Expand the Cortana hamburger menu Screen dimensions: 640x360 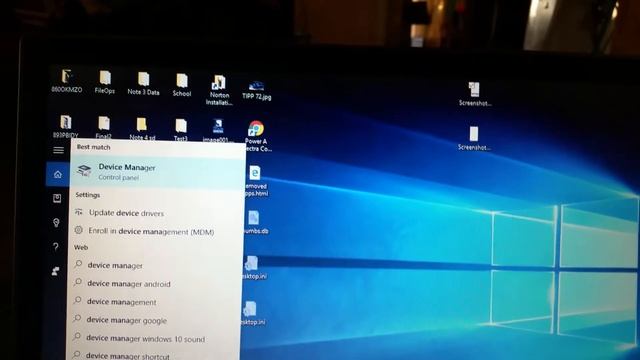tap(58, 150)
